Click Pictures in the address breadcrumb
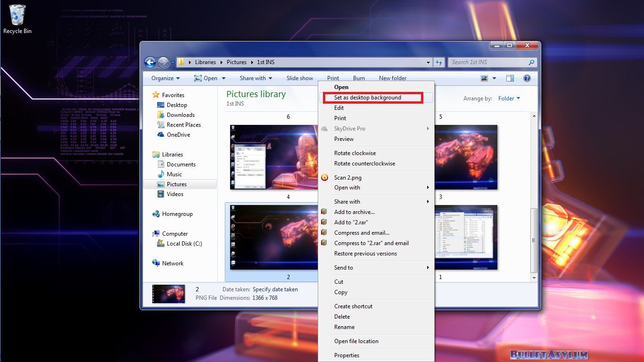This screenshot has width=644, height=362. [237, 62]
